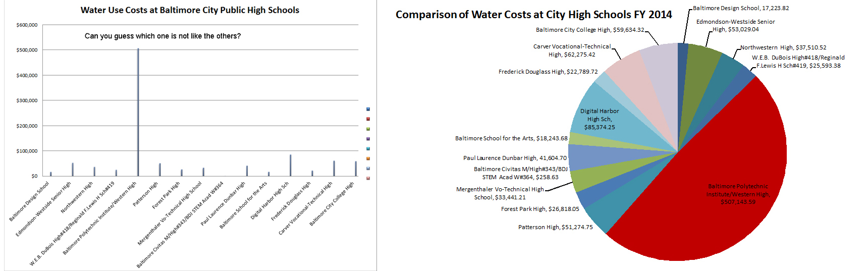868x271 pixels.
Task: Click the Northwestern High pie data label
Action: 783,47
